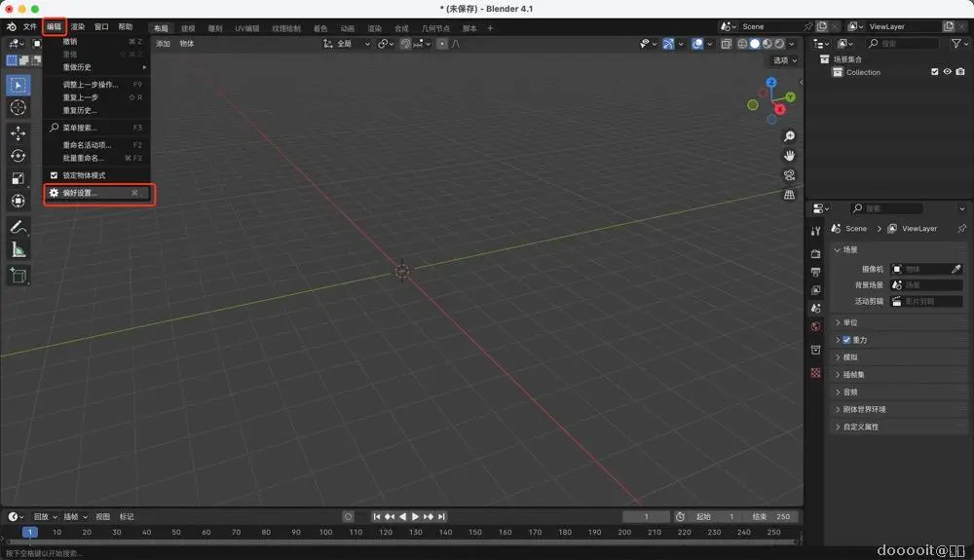Image resolution: width=974 pixels, height=560 pixels.
Task: Select the Annotate pencil tool
Action: click(x=18, y=226)
